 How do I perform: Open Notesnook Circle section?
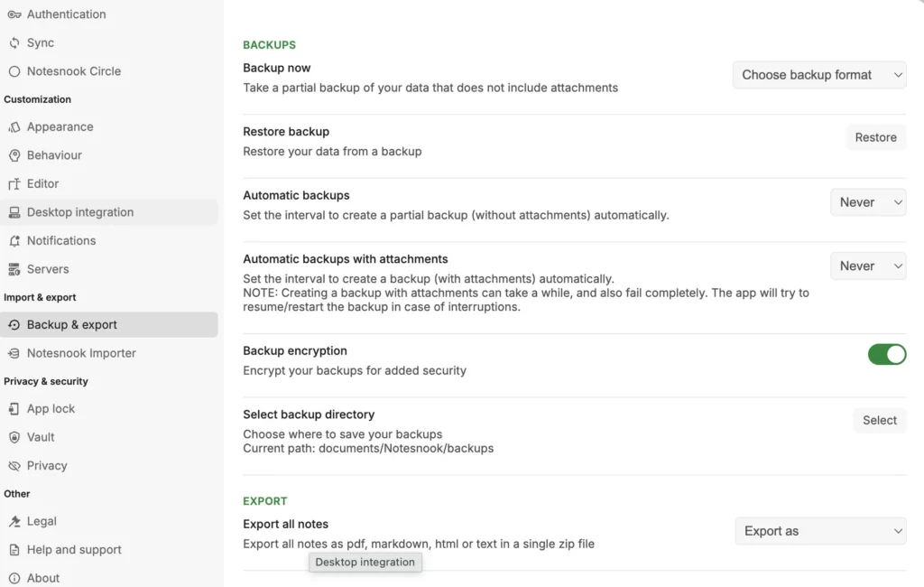(x=109, y=71)
